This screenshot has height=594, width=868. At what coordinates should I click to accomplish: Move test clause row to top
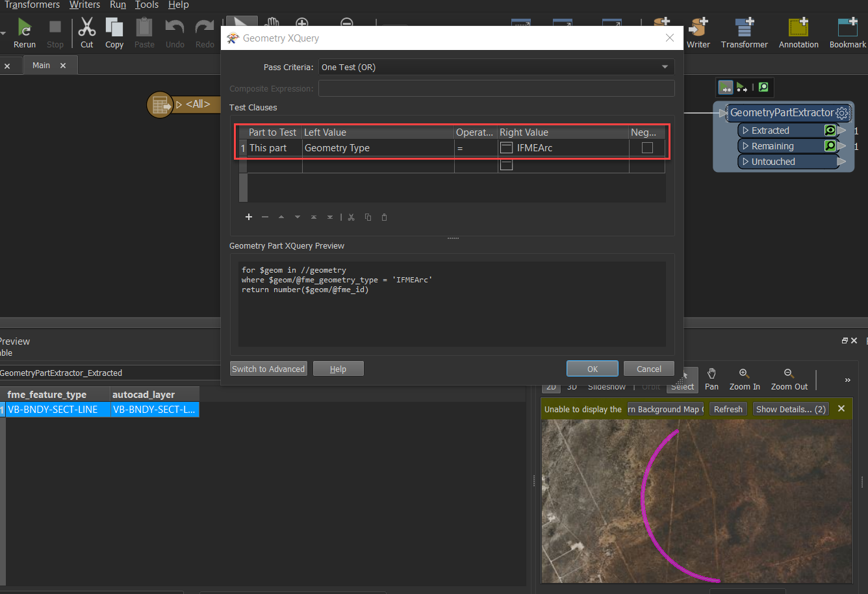pyautogui.click(x=314, y=217)
